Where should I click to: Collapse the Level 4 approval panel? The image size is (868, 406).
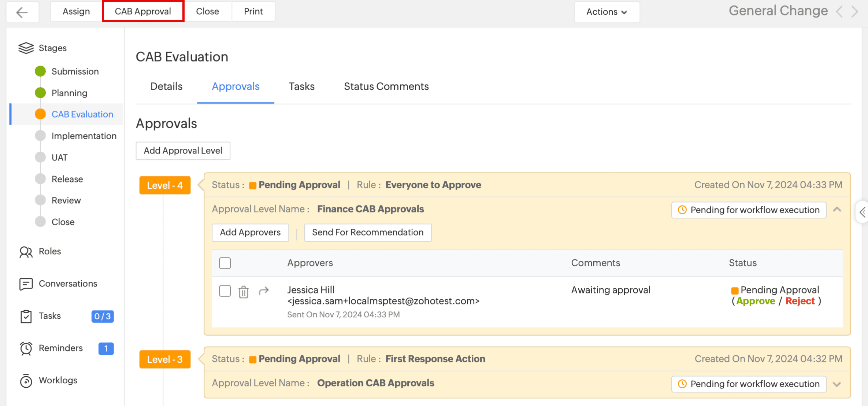[837, 210]
